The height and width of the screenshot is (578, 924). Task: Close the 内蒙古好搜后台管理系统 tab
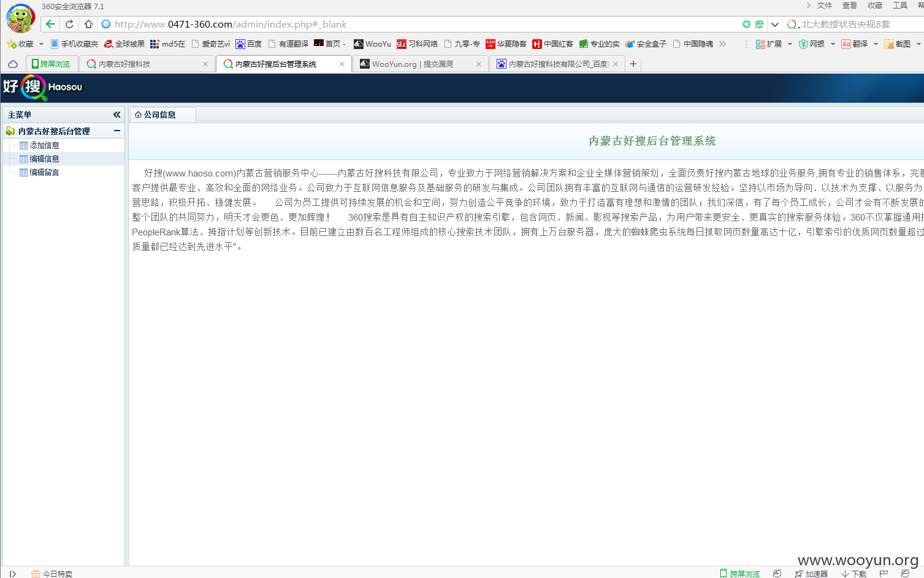(x=342, y=64)
